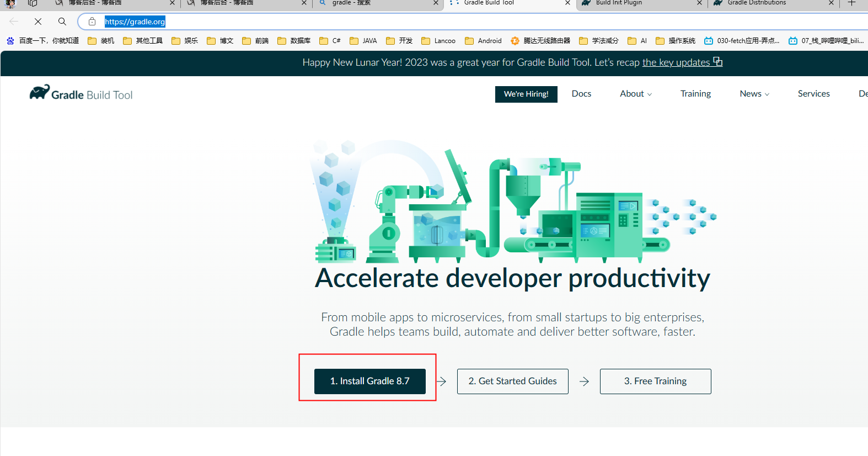
Task: Open the 前端 bookmark folder
Action: [255, 41]
